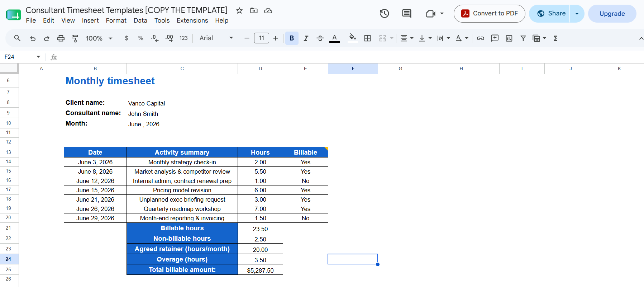Viewport: 644px width, 287px height.
Task: Open the Arial font dropdown
Action: pyautogui.click(x=216, y=38)
